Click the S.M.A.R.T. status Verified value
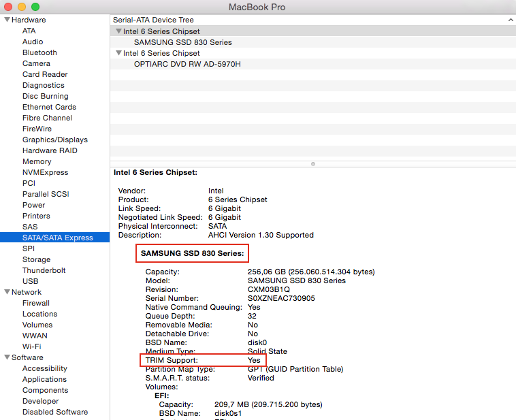The image size is (516, 420). [261, 378]
